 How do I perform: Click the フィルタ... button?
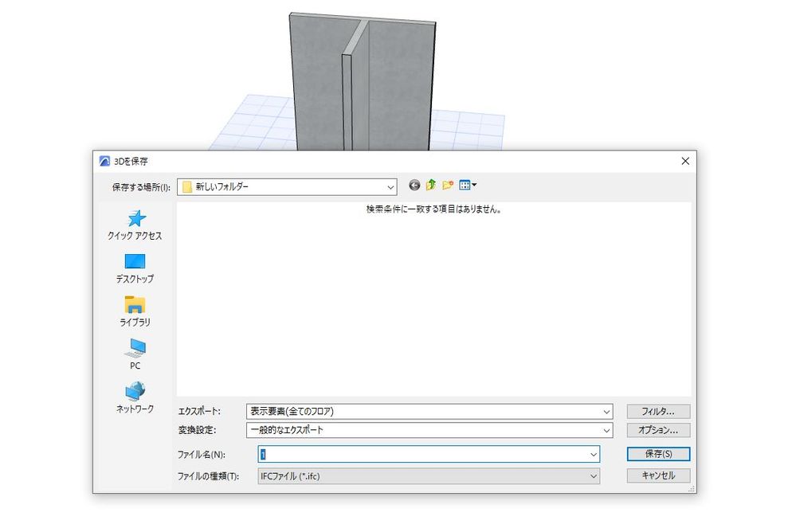[x=658, y=411]
